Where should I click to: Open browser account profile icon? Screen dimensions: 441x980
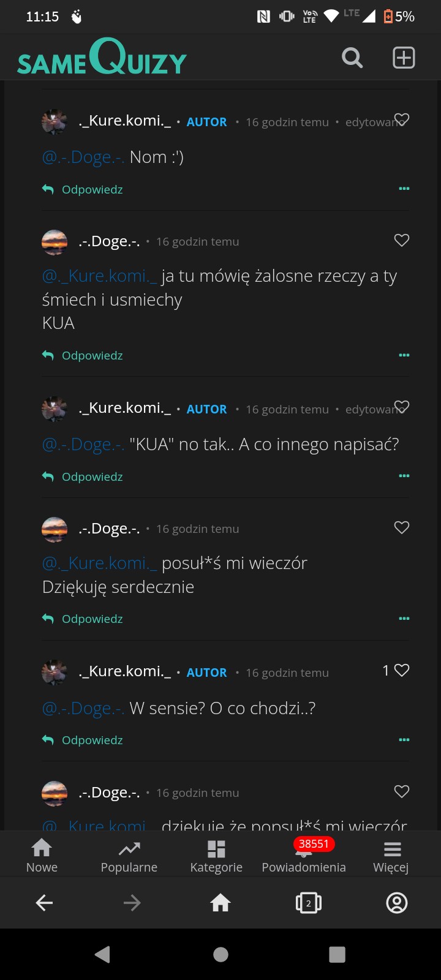(x=397, y=903)
